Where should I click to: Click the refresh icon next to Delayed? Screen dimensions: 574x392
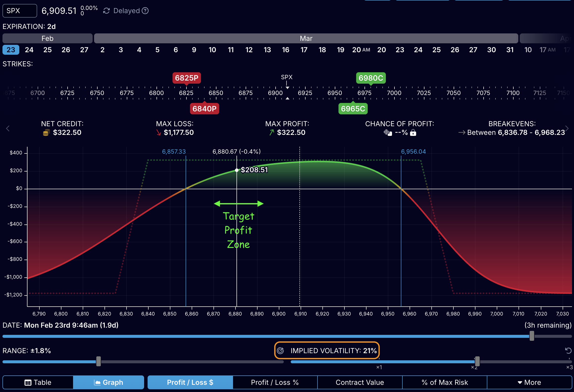[106, 11]
